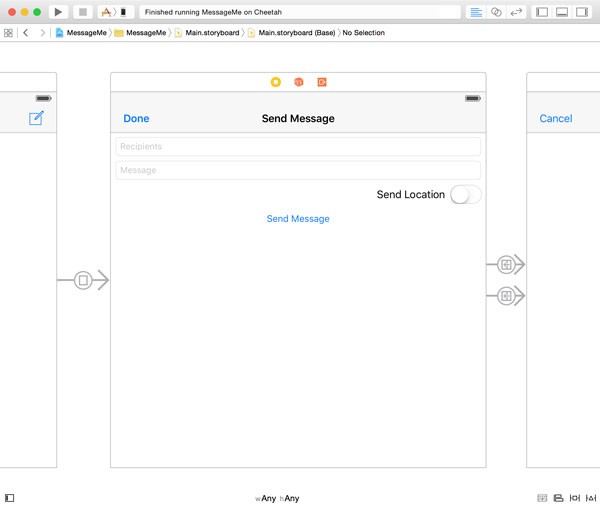Select MessageMe folder in jump bar
Viewport: 600px width, 506px height.
tap(140, 33)
